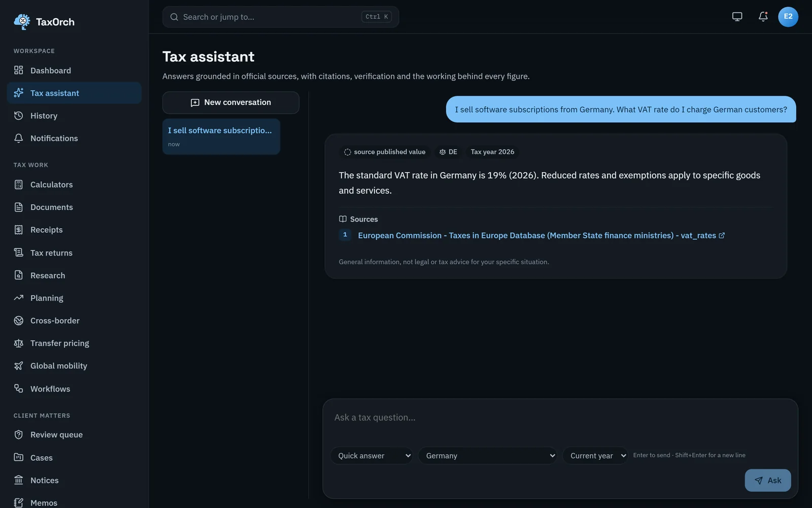Click the Dashboard grid icon

pos(19,70)
